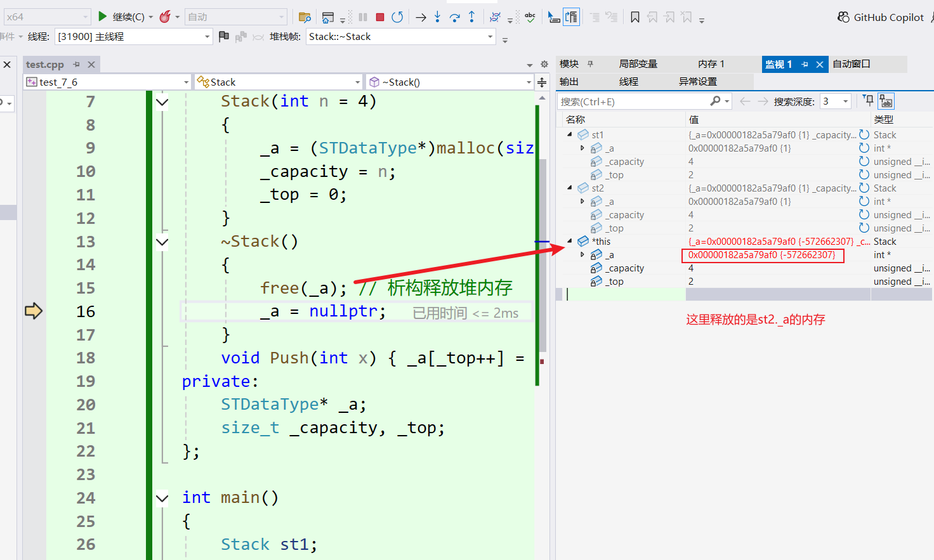Open the test_7_6 project scope dropdown

pyautogui.click(x=107, y=82)
